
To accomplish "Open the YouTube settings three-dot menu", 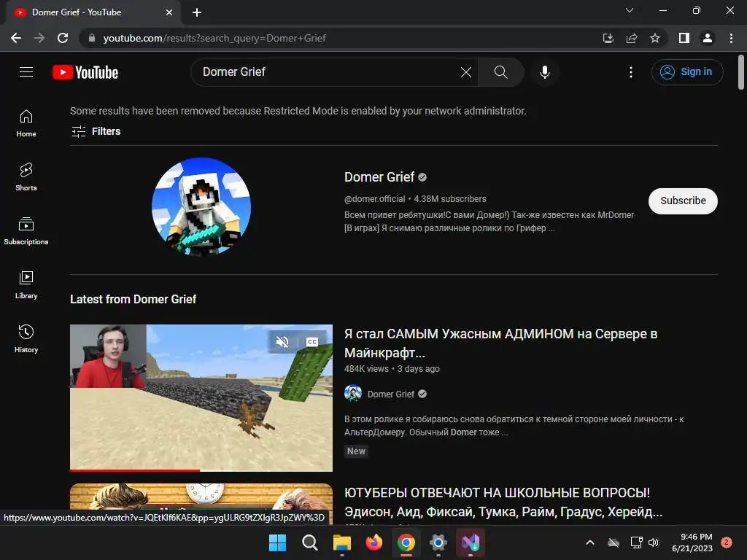I will (631, 72).
